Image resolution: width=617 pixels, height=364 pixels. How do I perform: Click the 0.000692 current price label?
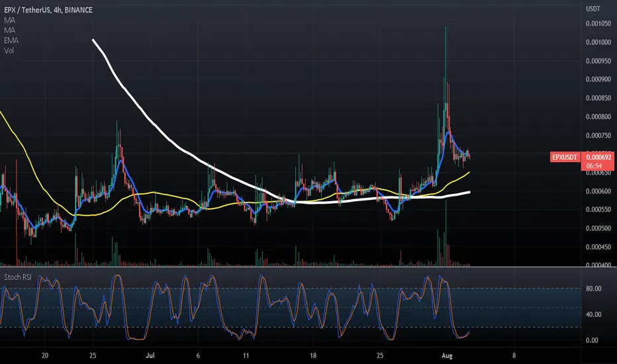(x=598, y=158)
